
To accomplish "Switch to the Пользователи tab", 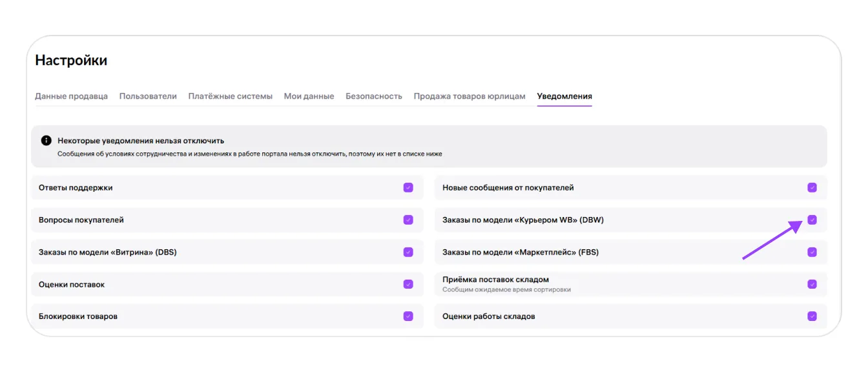I will (148, 96).
